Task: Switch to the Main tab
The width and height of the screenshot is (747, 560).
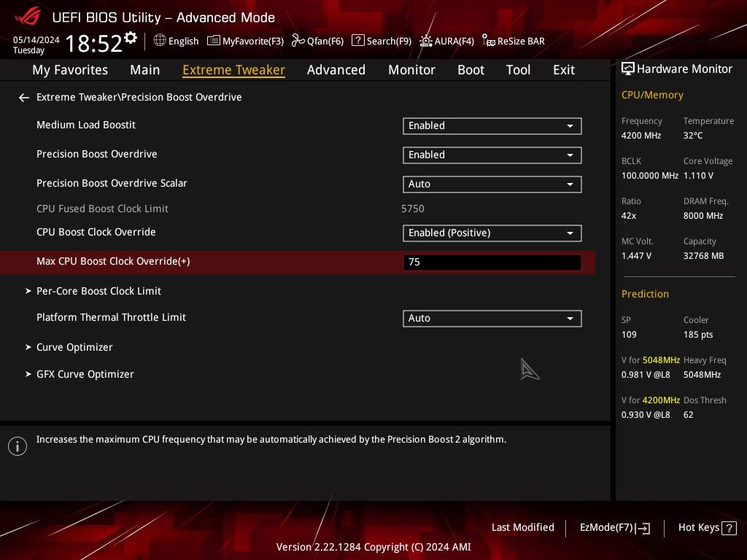Action: [x=145, y=70]
